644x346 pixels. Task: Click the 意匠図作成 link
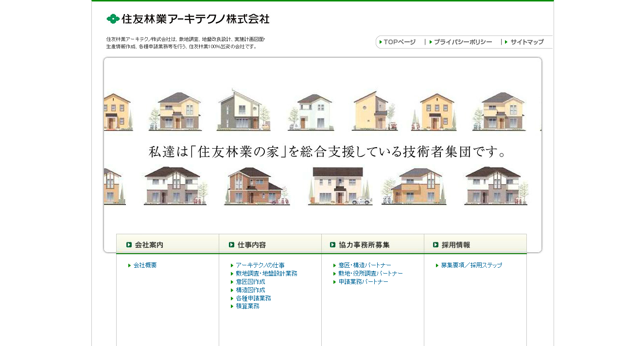coord(250,281)
